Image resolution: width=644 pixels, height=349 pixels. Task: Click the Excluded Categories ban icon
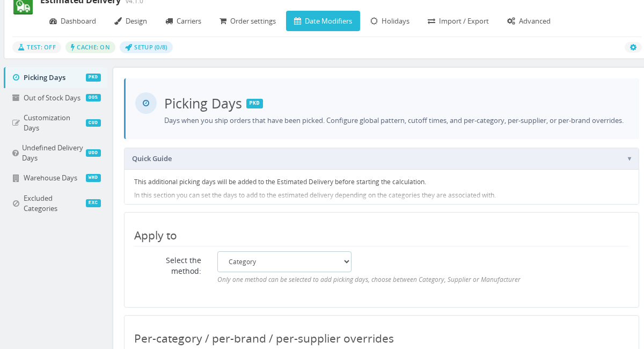coord(16,203)
